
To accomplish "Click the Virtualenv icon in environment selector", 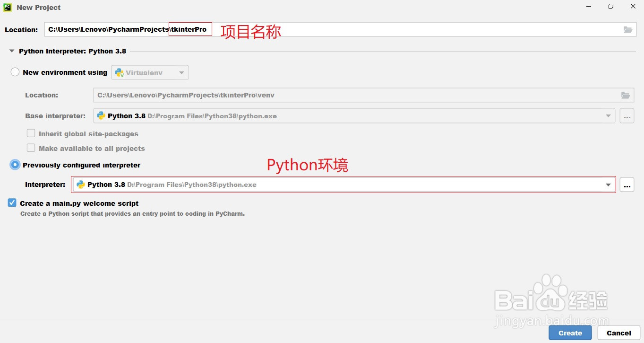I will point(118,72).
